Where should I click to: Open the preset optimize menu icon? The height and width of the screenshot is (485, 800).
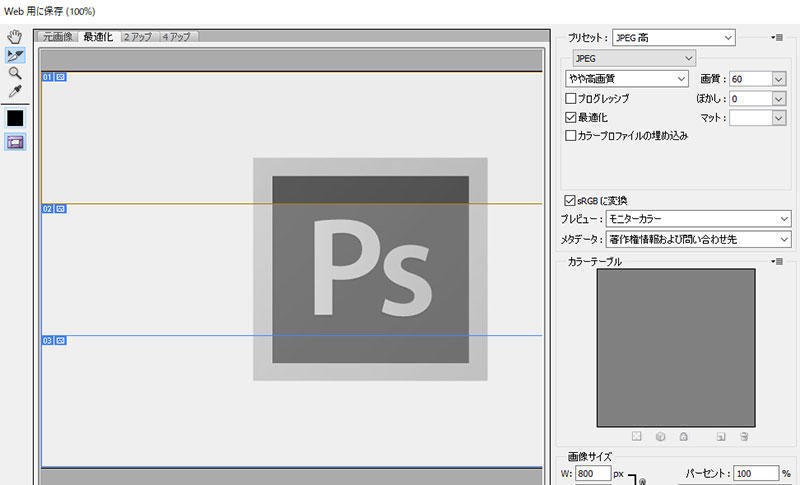777,37
